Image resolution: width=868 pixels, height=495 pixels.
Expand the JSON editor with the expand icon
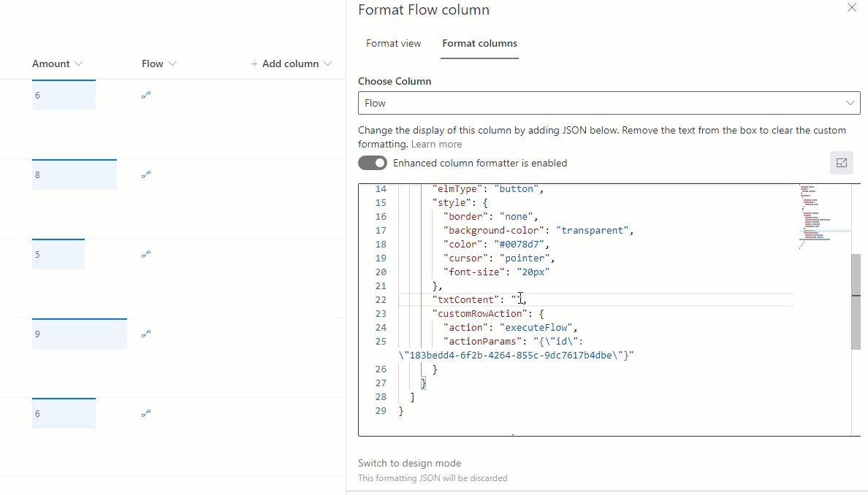click(x=841, y=163)
